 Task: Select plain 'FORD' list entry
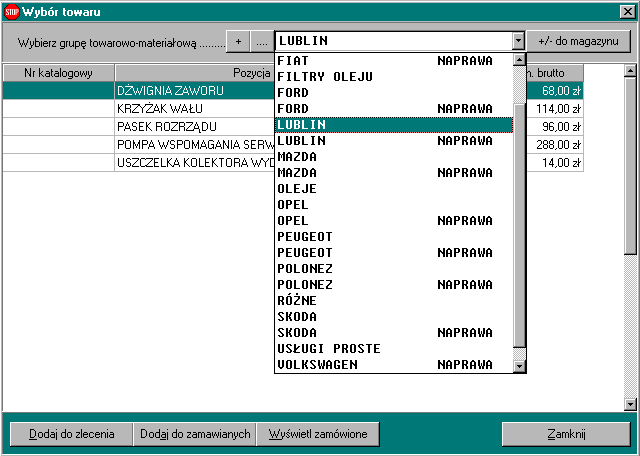pyautogui.click(x=394, y=93)
